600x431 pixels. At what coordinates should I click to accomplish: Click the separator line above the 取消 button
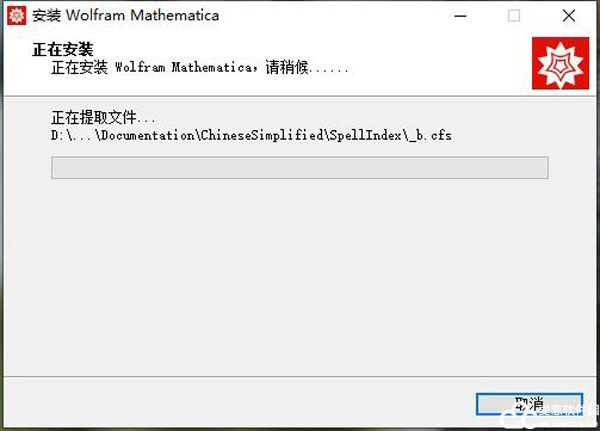tap(300, 377)
